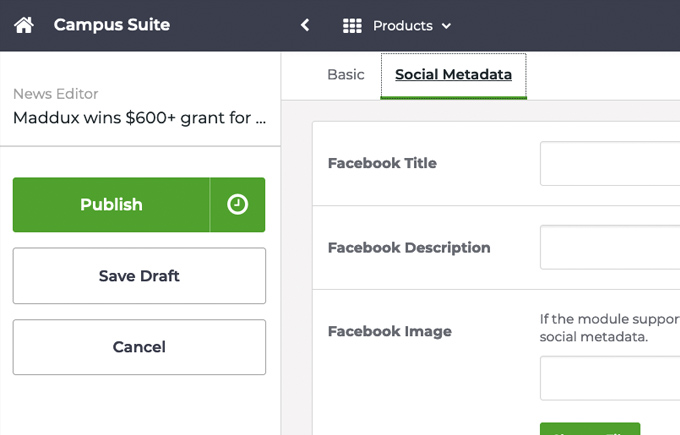This screenshot has height=435, width=680.
Task: Click the Facebook Image input field
Action: (x=610, y=378)
